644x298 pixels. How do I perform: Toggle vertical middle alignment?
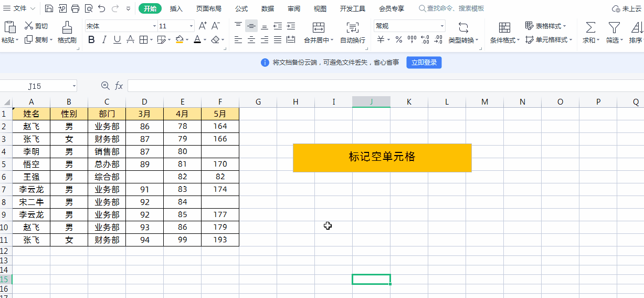click(x=251, y=26)
